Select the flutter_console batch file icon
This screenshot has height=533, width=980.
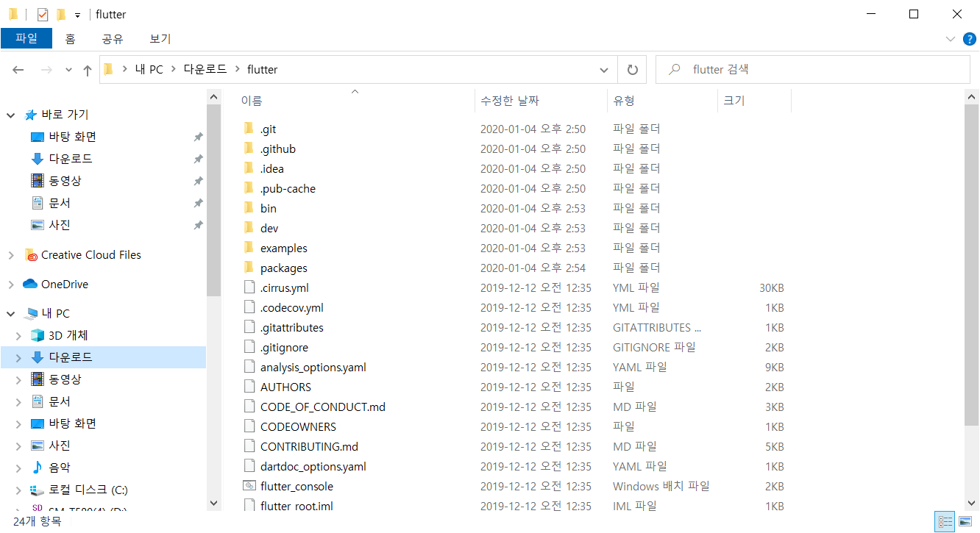coord(248,486)
